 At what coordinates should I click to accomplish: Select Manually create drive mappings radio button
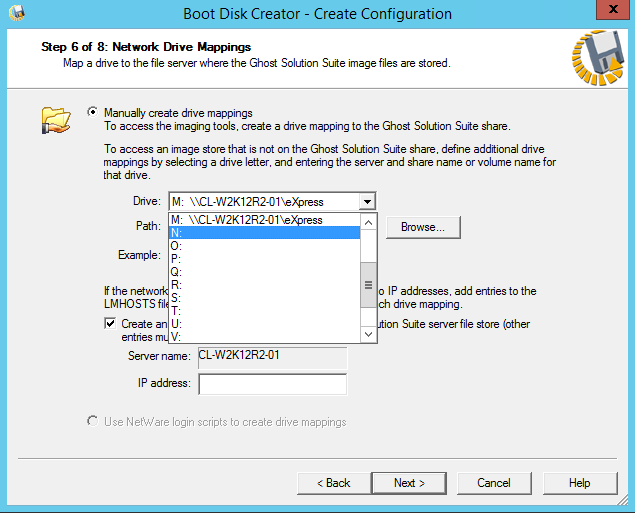[92, 112]
